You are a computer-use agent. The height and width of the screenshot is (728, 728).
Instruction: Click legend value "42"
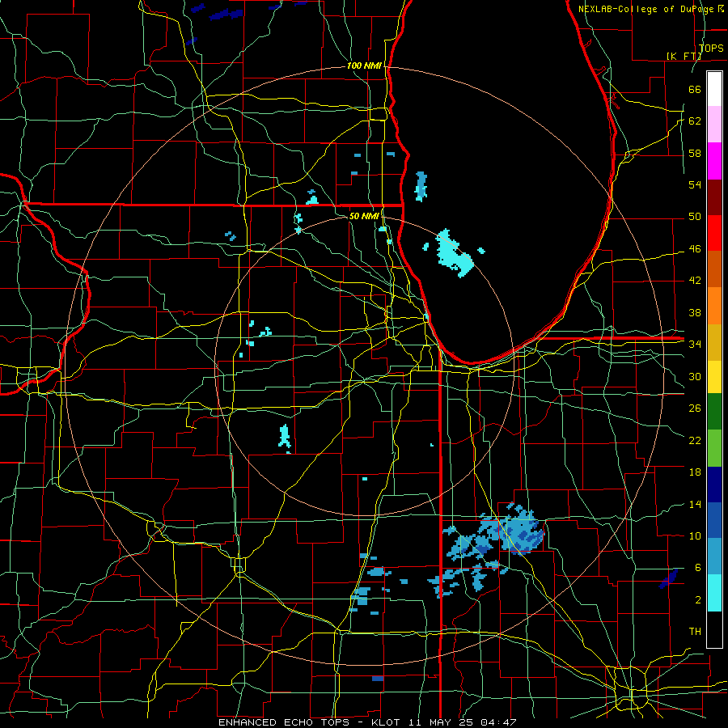click(695, 281)
